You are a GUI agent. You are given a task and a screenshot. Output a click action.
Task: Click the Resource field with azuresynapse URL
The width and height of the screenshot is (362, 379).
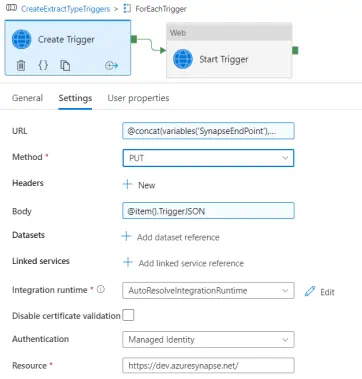click(x=208, y=365)
